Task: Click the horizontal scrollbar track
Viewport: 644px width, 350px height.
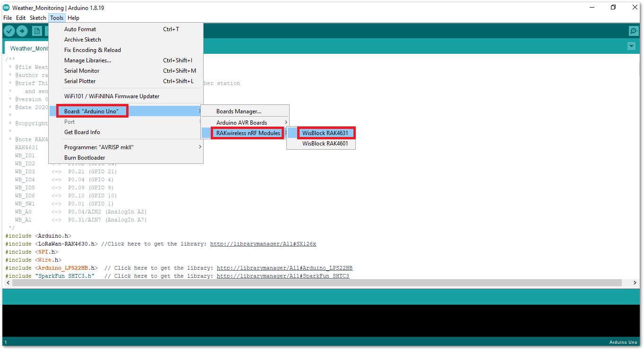Action: (x=317, y=282)
